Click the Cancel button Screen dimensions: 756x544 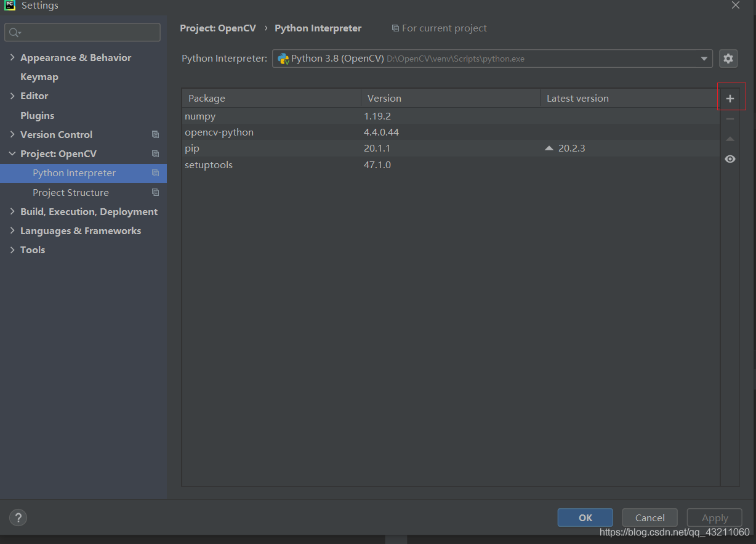coord(649,518)
